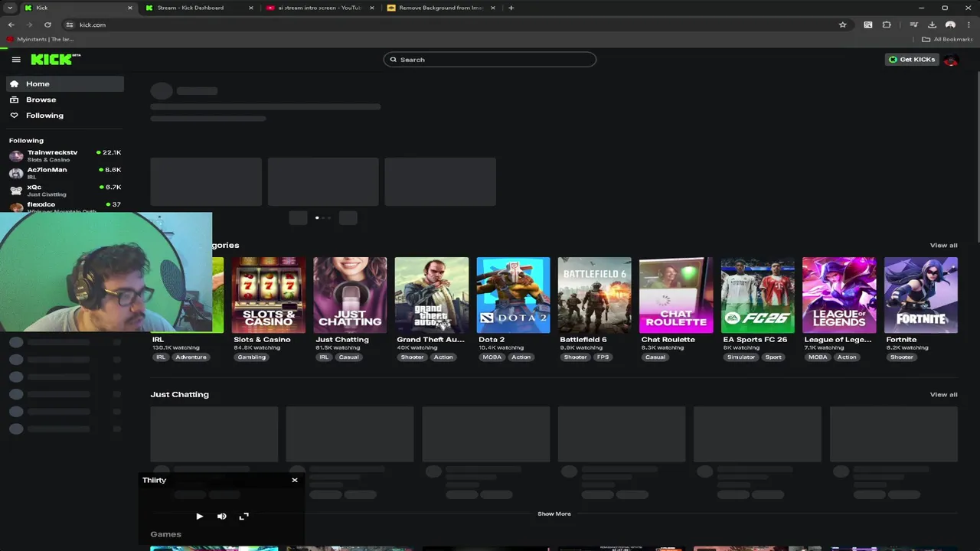Open Battlefield 6 category thumbnail
The image size is (980, 551).
(594, 295)
